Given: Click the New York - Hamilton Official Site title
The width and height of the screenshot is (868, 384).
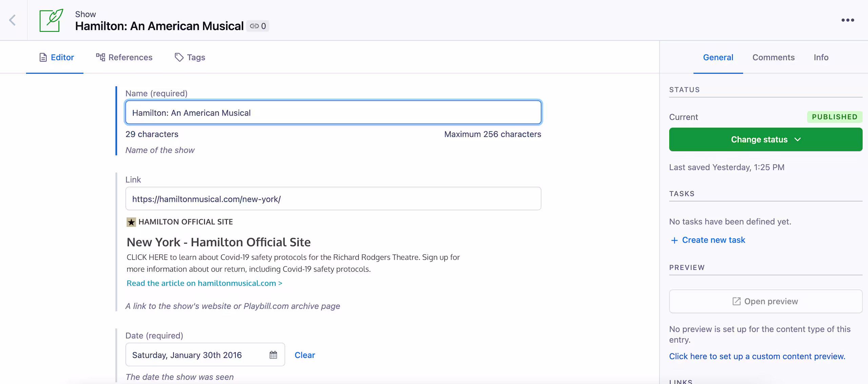Looking at the screenshot, I should (219, 242).
